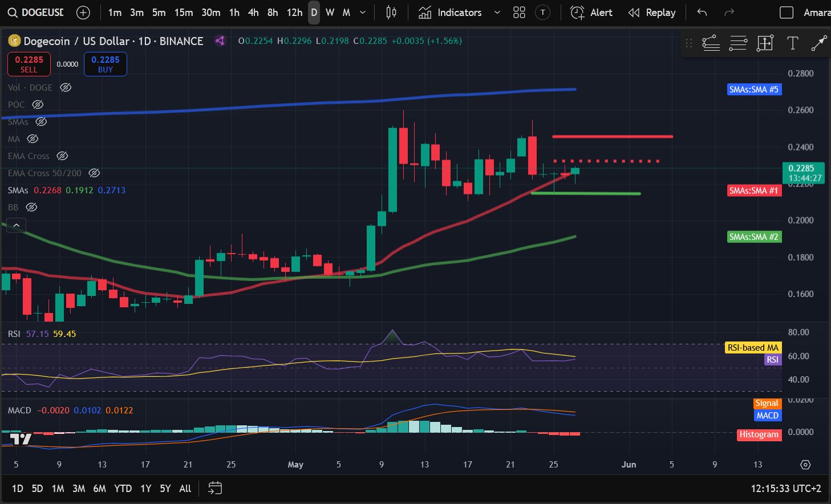Select the 12h timeframe
This screenshot has height=504, width=831.
click(x=294, y=13)
